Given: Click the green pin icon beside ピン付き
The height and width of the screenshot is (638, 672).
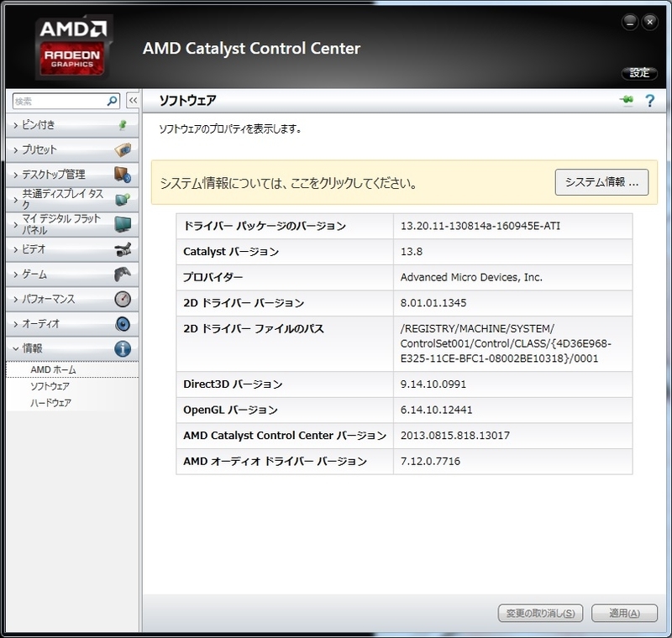Looking at the screenshot, I should point(123,125).
